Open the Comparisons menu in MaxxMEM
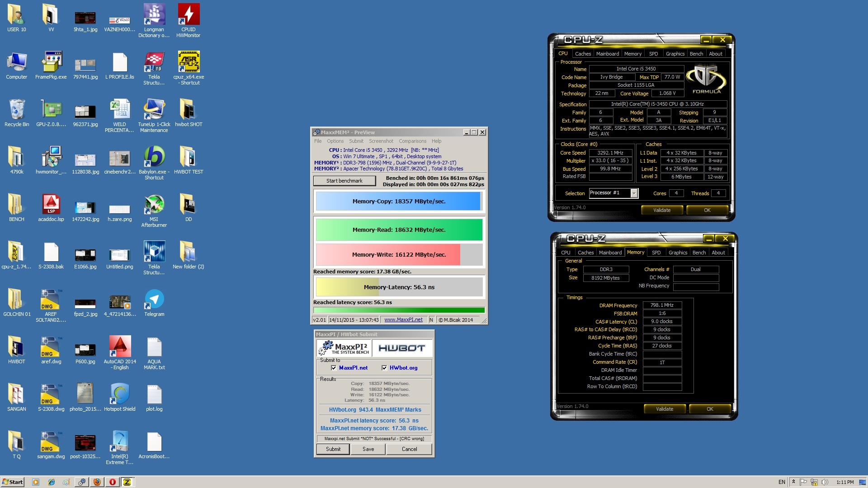 pyautogui.click(x=412, y=141)
